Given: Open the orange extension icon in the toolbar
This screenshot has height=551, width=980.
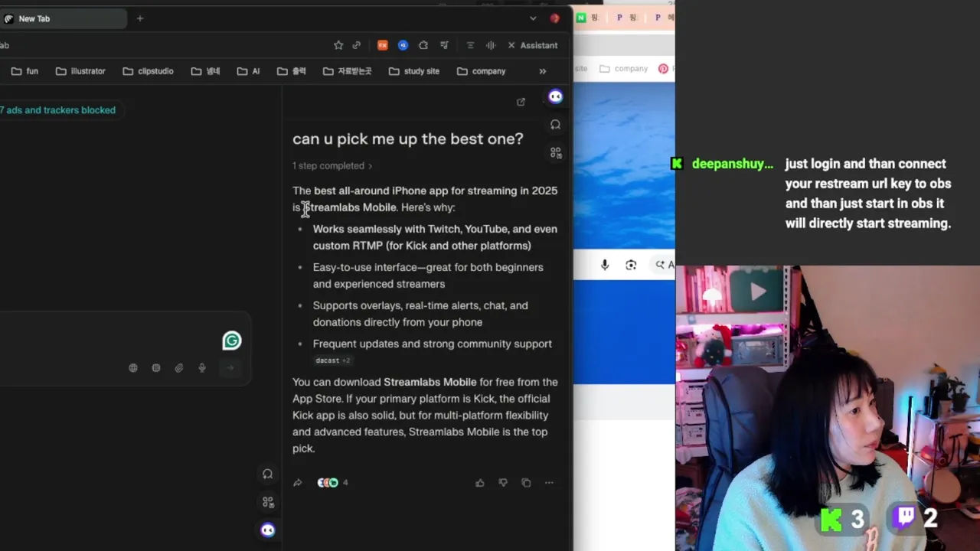Looking at the screenshot, I should click(x=382, y=45).
